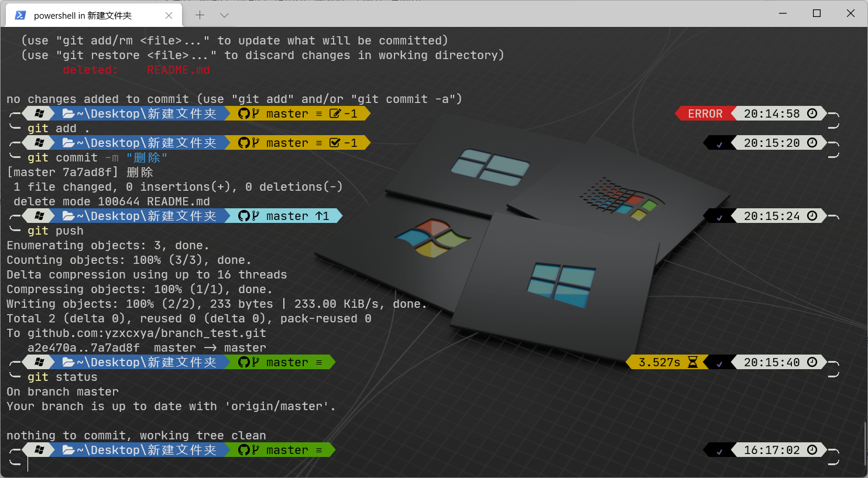Minimize the terminal window

tap(783, 13)
